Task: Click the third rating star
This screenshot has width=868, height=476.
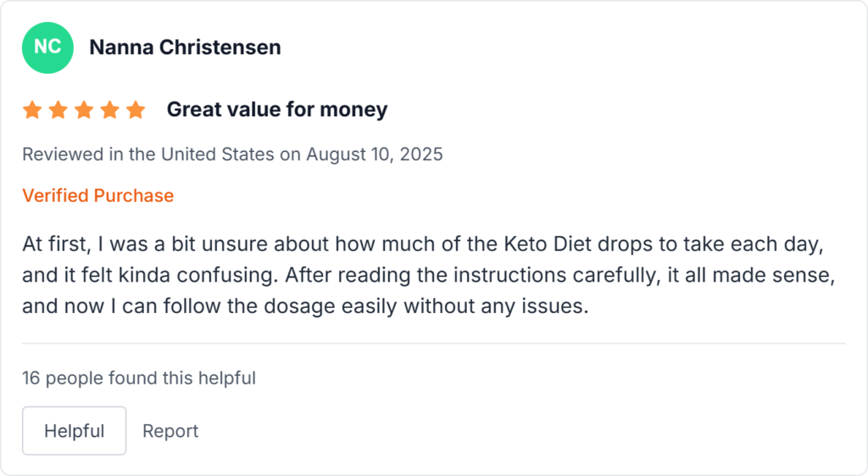Action: pos(84,110)
